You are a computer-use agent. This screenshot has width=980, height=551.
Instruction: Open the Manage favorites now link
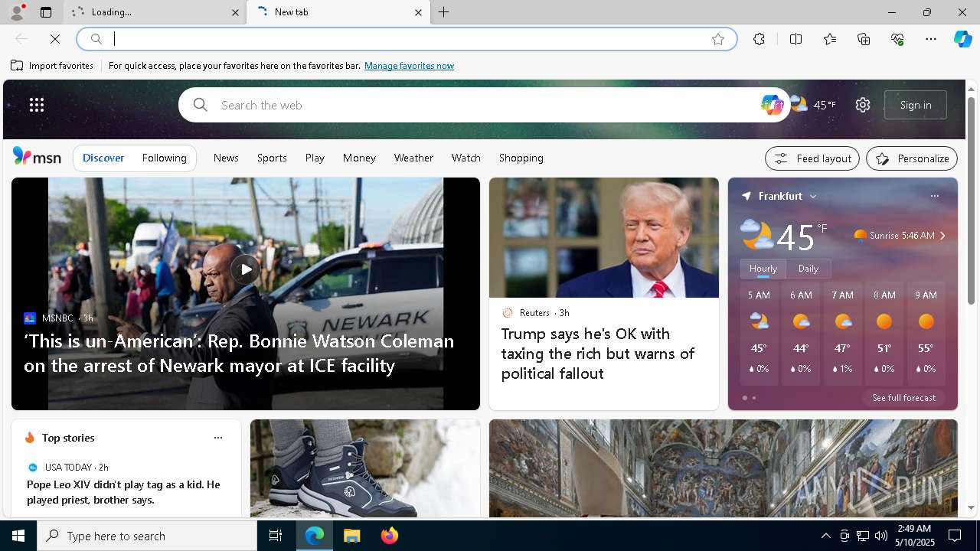409,66
